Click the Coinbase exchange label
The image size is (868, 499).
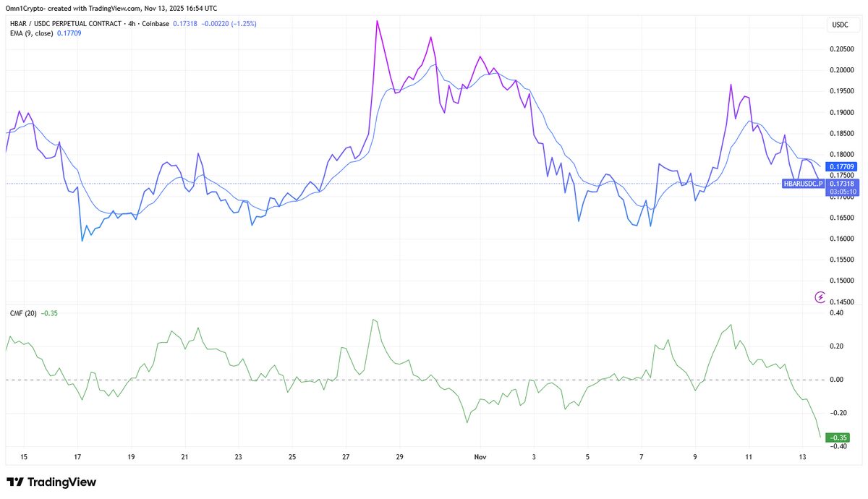(154, 23)
